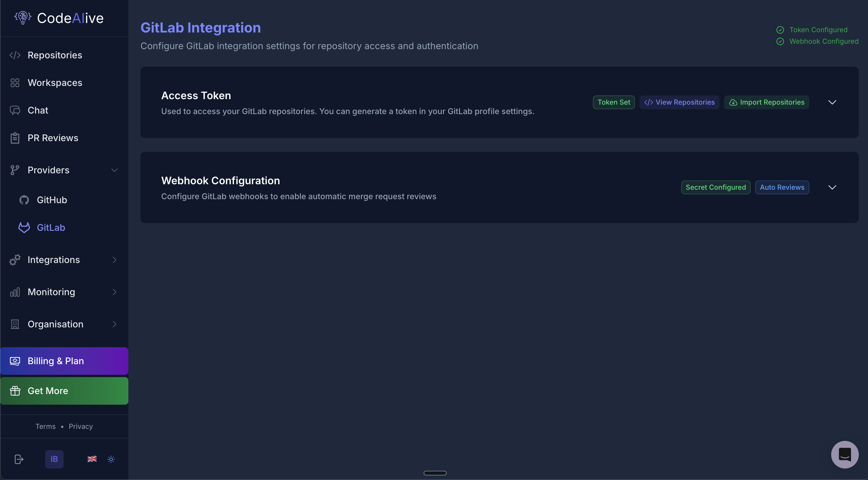Viewport: 868px width, 480px height.
Task: Open the Intercom support chat bubble
Action: [x=844, y=454]
